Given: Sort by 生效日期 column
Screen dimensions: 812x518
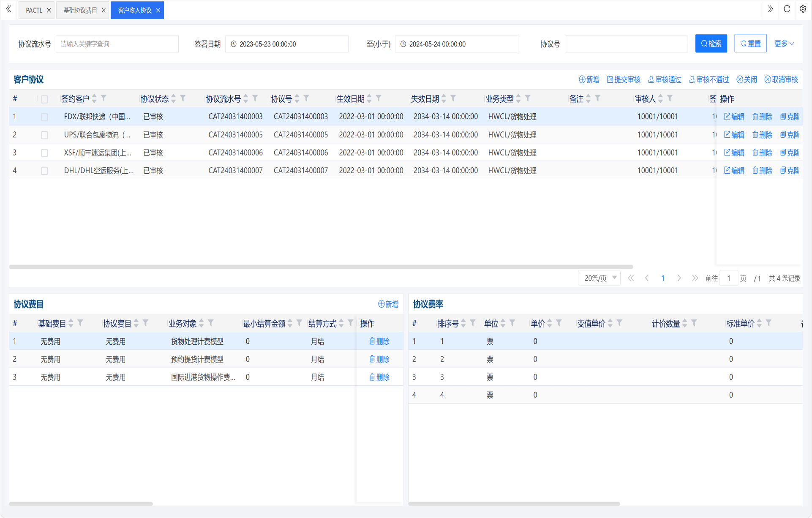Looking at the screenshot, I should pos(369,99).
